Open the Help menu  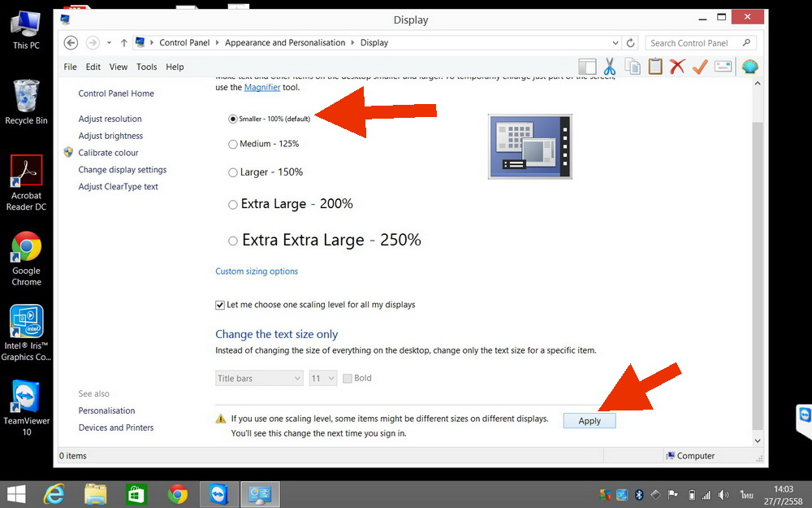click(175, 67)
